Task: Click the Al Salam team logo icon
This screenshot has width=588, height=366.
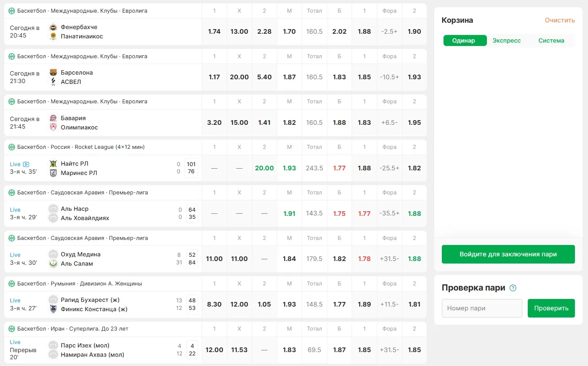Action: (53, 264)
